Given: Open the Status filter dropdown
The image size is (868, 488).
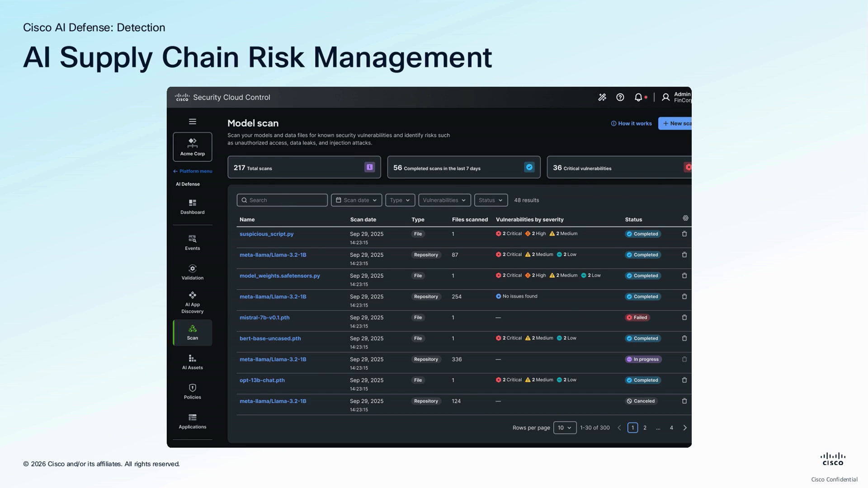Looking at the screenshot, I should 491,200.
